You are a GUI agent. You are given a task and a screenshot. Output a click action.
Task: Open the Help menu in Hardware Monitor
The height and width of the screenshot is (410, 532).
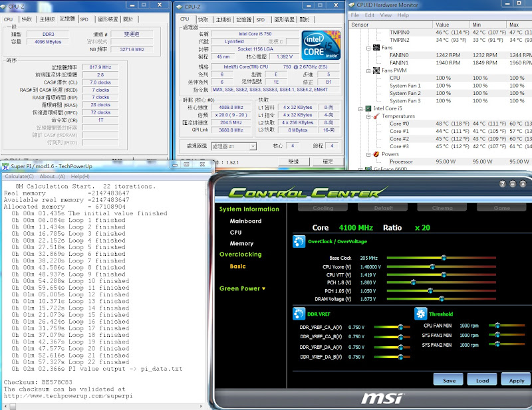[x=403, y=15]
